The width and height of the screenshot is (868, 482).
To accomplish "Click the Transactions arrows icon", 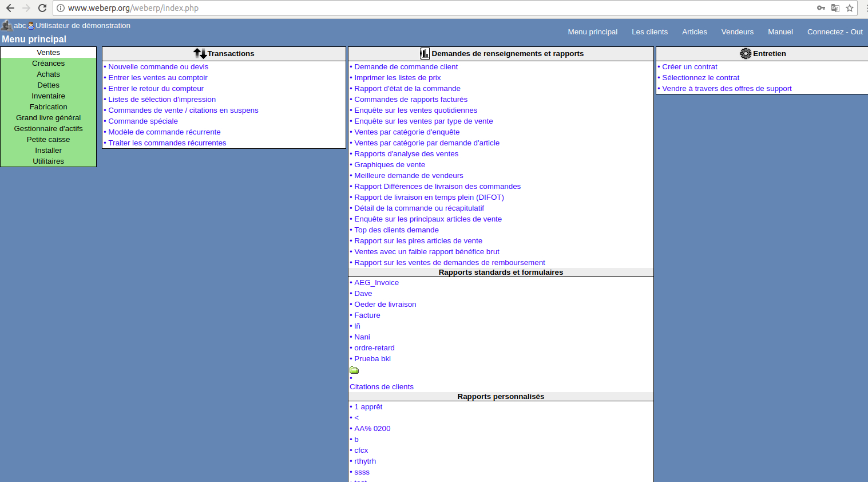I will click(x=200, y=53).
